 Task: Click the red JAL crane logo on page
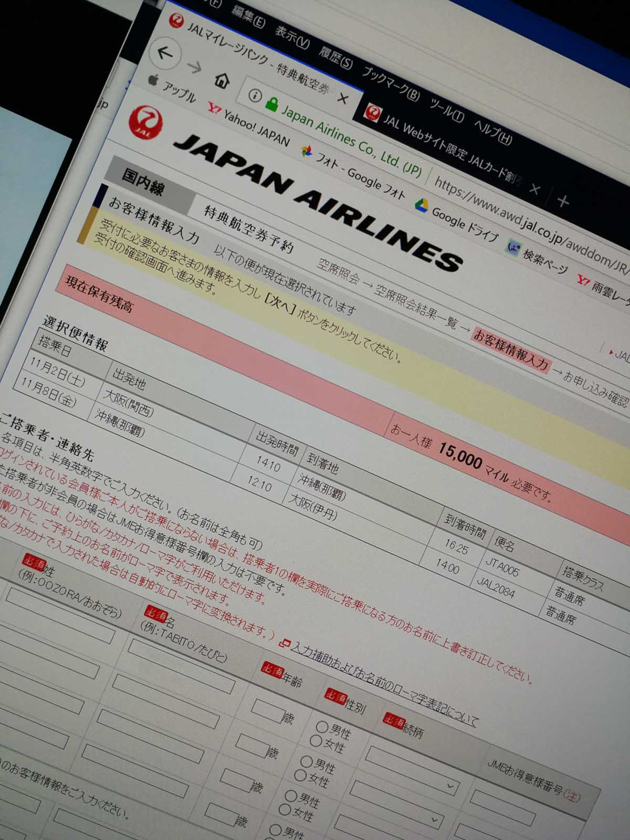coord(145,122)
